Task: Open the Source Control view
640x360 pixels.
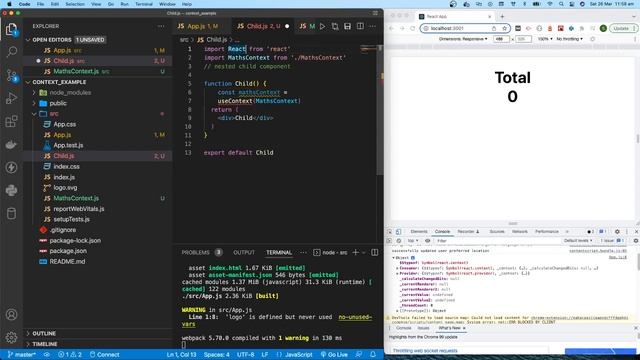Action: coord(11,75)
